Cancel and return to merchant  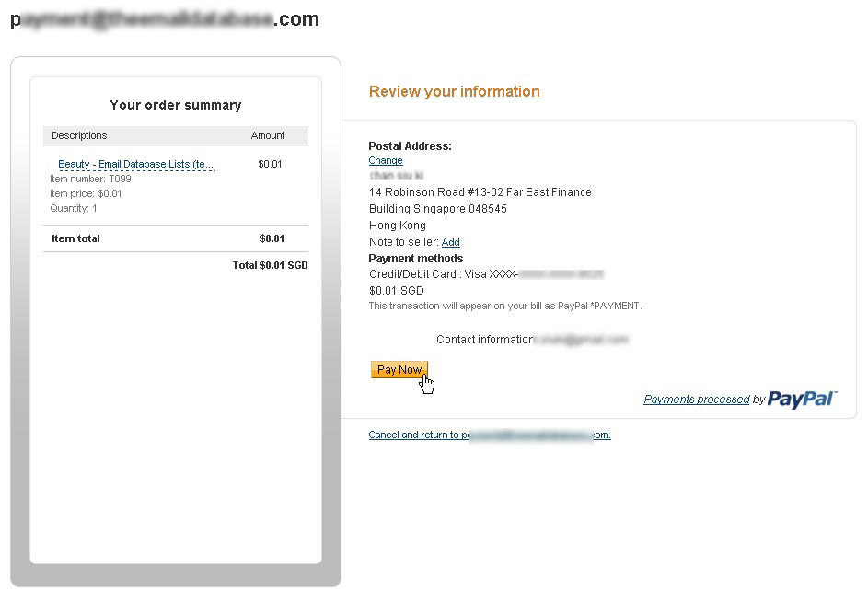[x=490, y=435]
